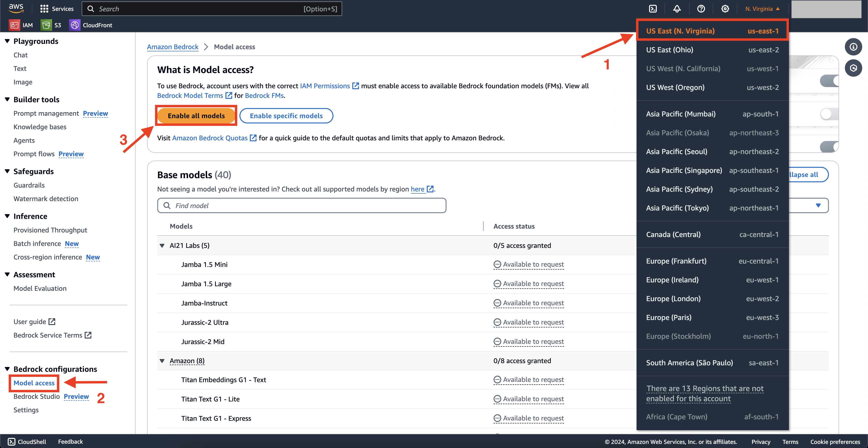
Task: Collapse the Bedrock configurations section
Action: (7, 369)
